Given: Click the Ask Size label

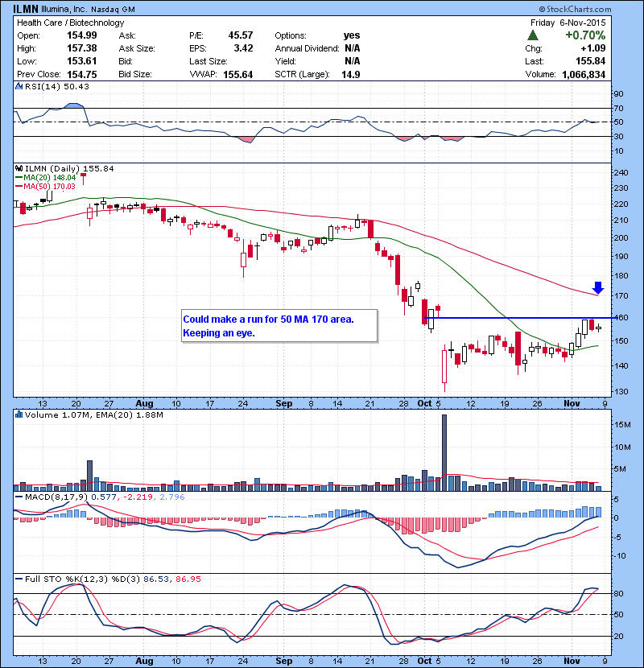Looking at the screenshot, I should 137,48.
